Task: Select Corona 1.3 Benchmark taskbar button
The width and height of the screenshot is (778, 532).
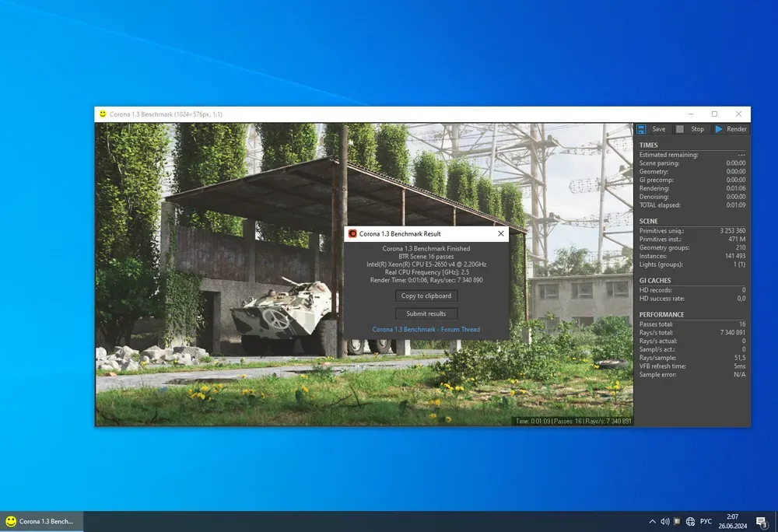Action: click(42, 521)
